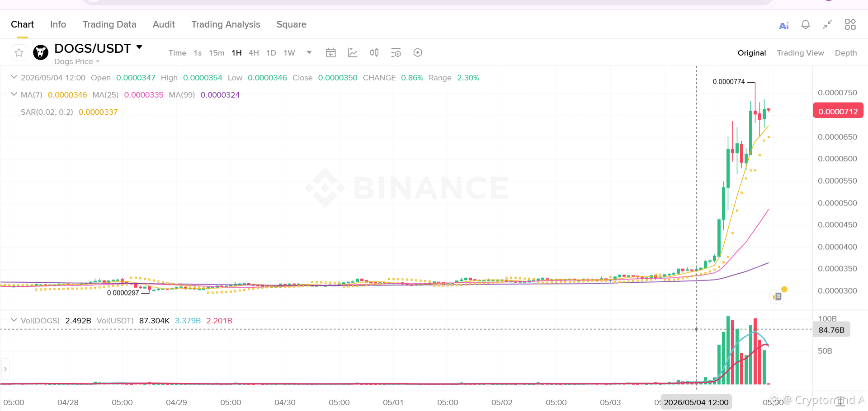
Task: Select the Audit tab
Action: tap(164, 24)
